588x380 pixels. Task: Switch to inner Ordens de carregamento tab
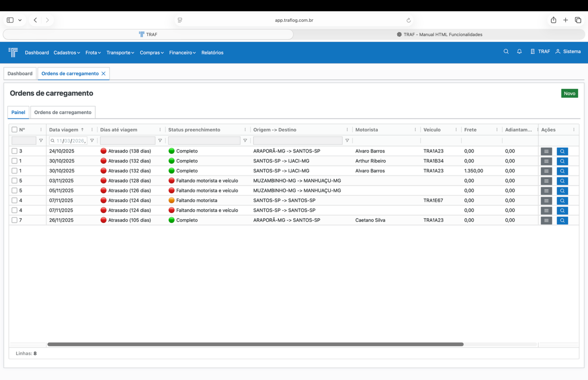click(63, 112)
